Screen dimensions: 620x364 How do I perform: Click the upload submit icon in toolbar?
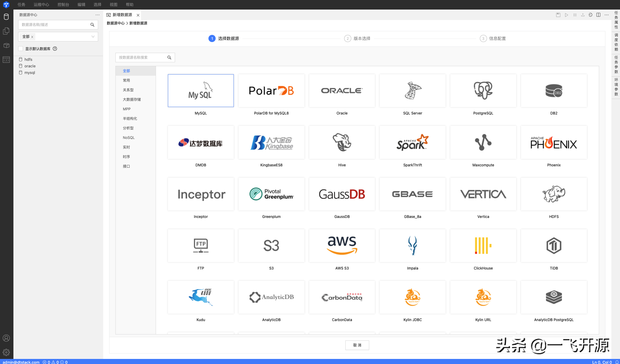tap(583, 15)
